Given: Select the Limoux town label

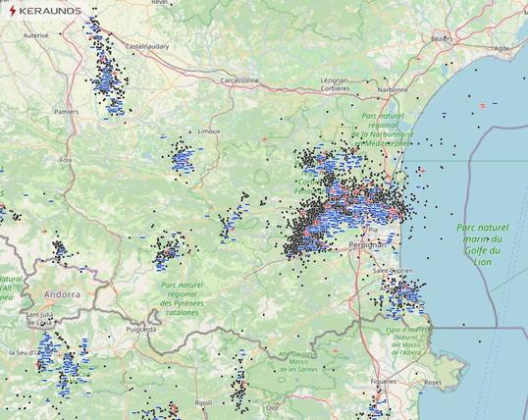Looking at the screenshot, I should coord(209,131).
